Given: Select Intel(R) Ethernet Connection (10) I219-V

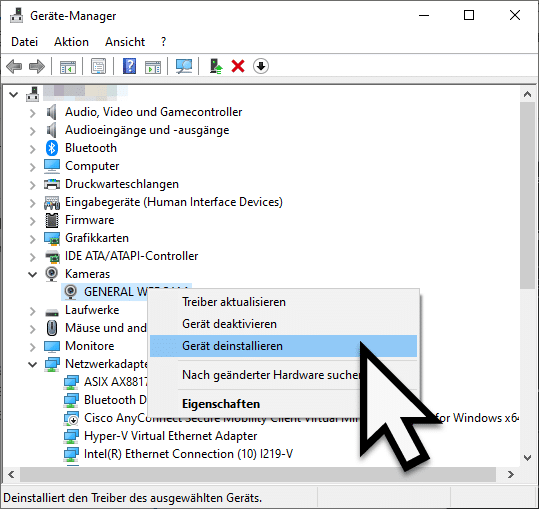Looking at the screenshot, I should click(x=188, y=454).
